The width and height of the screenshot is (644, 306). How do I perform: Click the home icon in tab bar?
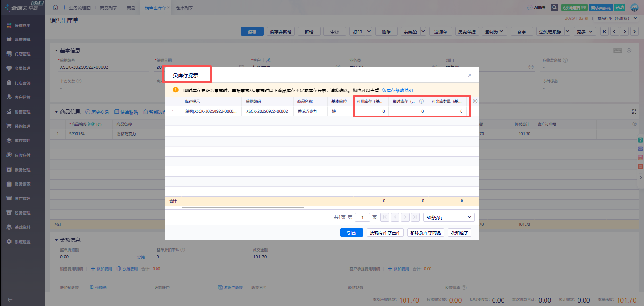[56, 8]
